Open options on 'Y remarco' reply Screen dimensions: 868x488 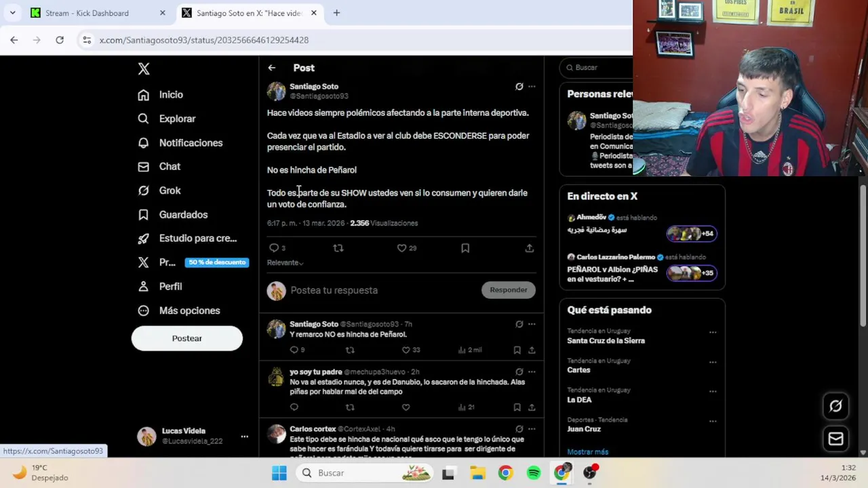click(532, 325)
